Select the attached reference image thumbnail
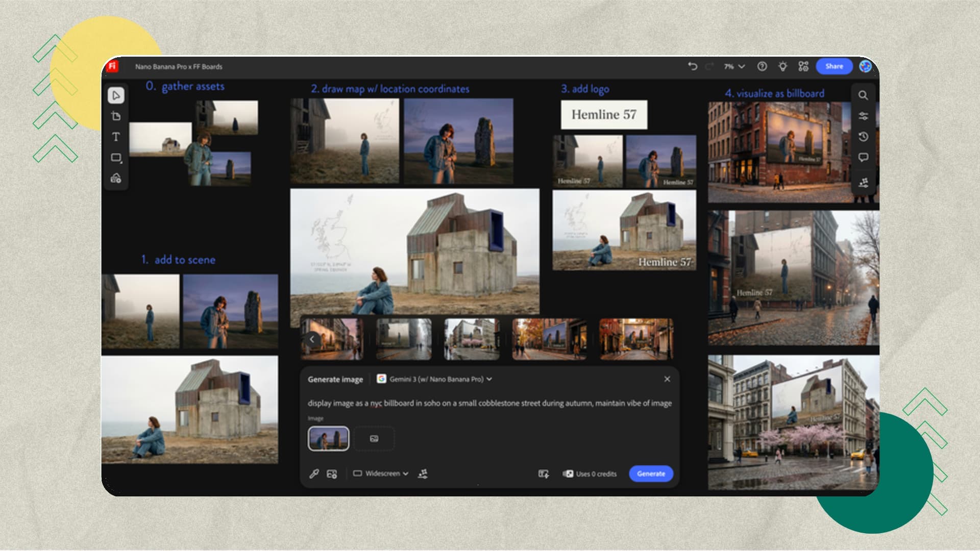Image resolution: width=980 pixels, height=551 pixels. coord(329,439)
